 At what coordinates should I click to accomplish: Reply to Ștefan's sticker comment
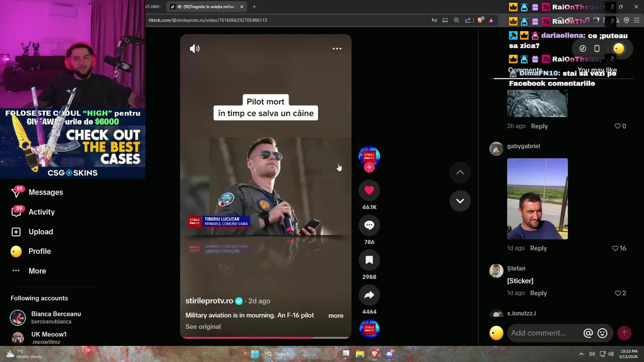(538, 293)
